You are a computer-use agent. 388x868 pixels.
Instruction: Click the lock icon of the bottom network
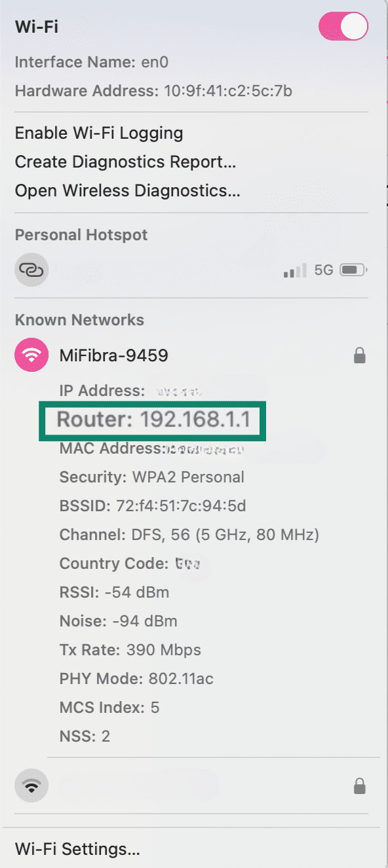pos(359,786)
